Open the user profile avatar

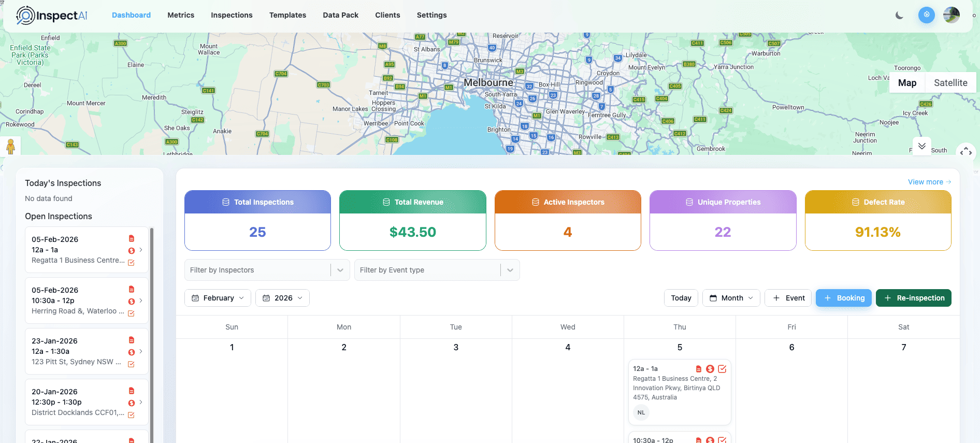pyautogui.click(x=952, y=15)
